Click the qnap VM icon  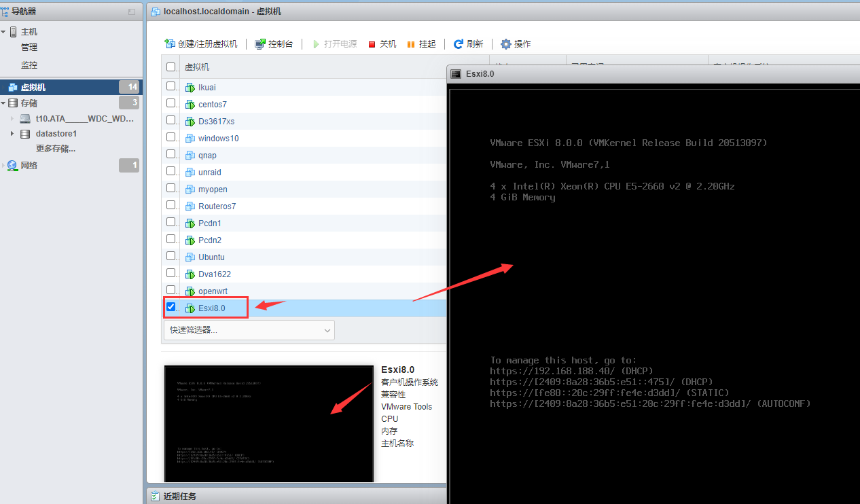tap(190, 155)
